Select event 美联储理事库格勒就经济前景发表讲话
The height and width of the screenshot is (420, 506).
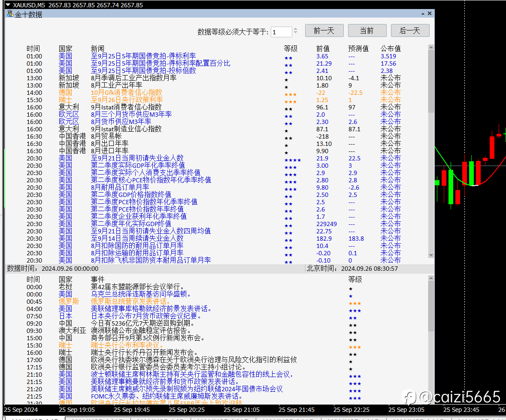194,309
